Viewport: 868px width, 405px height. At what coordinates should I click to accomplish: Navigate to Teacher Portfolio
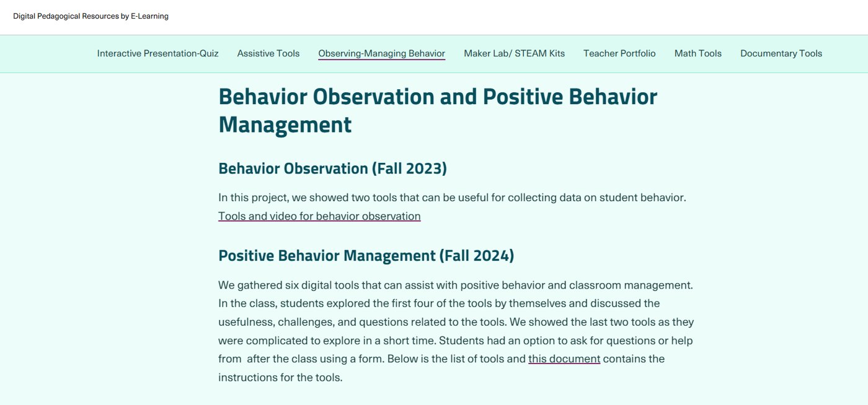coord(619,53)
